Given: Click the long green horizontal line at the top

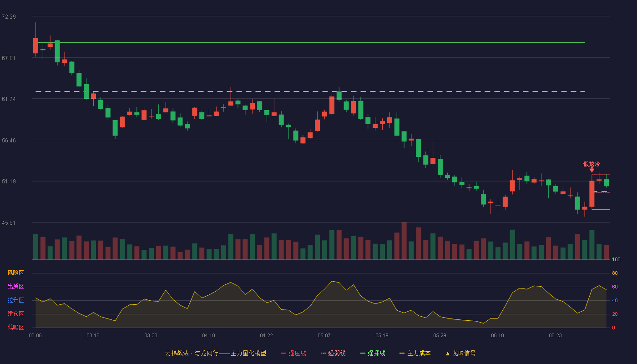Looking at the screenshot, I should click(x=310, y=42).
